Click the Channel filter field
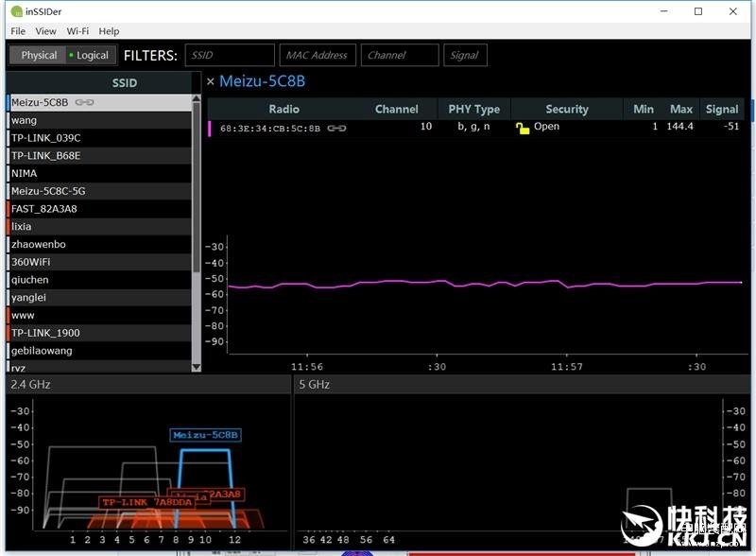 400,55
